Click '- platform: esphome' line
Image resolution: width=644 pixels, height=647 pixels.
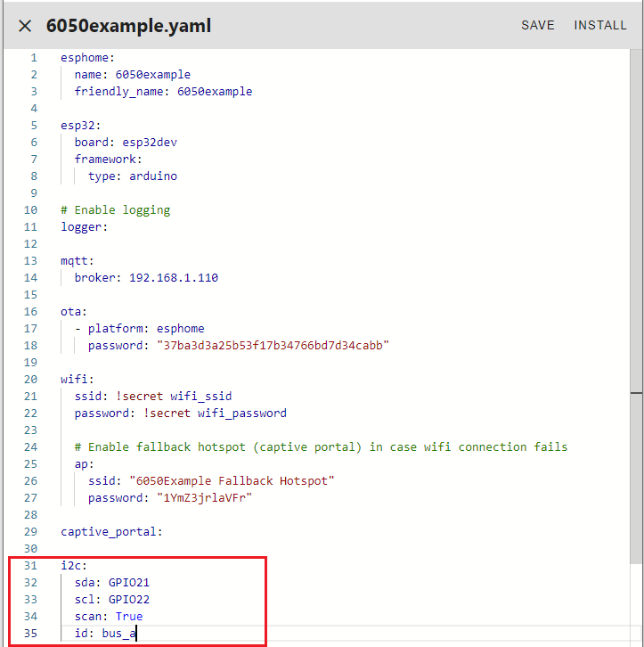[139, 328]
